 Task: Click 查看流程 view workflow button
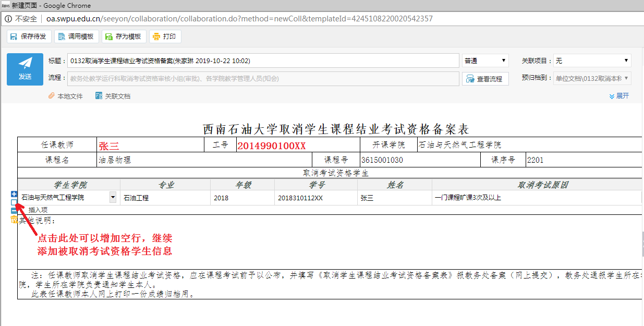485,79
